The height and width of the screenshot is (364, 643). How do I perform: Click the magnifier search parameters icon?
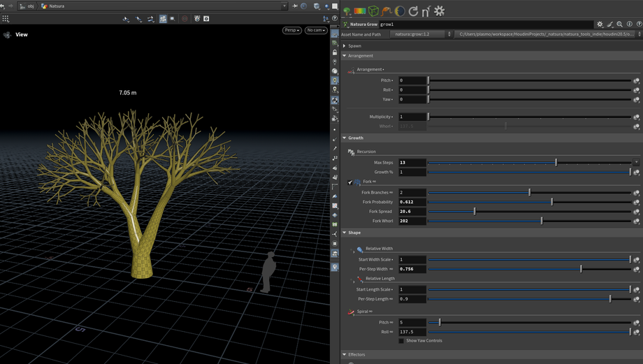[x=619, y=24]
